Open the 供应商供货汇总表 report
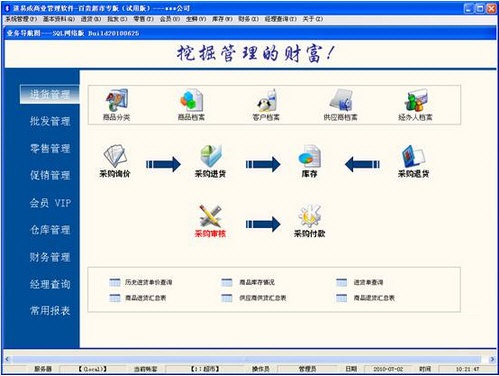This screenshot has width=499, height=376. pyautogui.click(x=254, y=298)
